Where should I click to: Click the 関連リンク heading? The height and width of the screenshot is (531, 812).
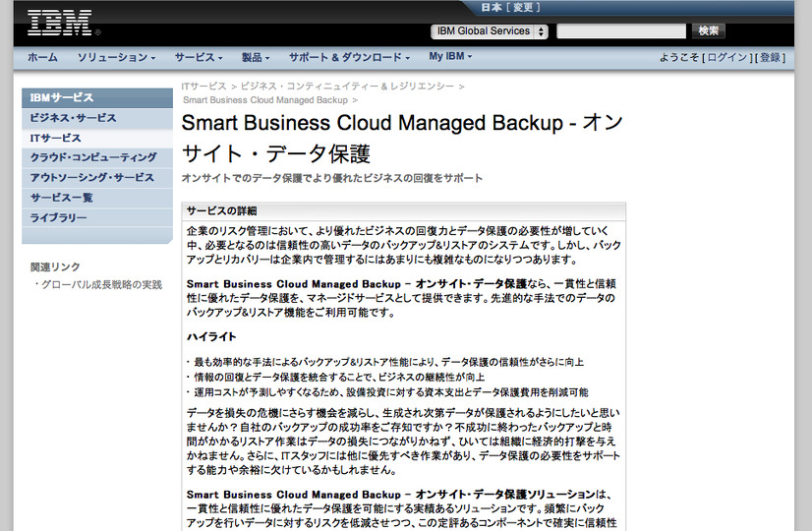click(x=55, y=266)
